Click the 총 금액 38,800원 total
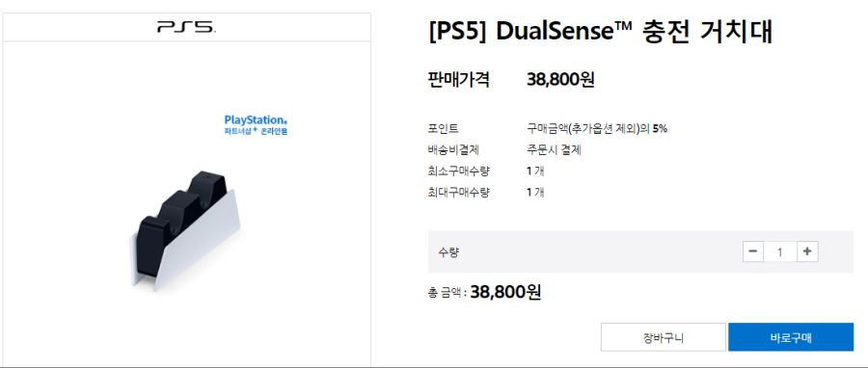Viewport: 868px width, 368px height. point(484,292)
